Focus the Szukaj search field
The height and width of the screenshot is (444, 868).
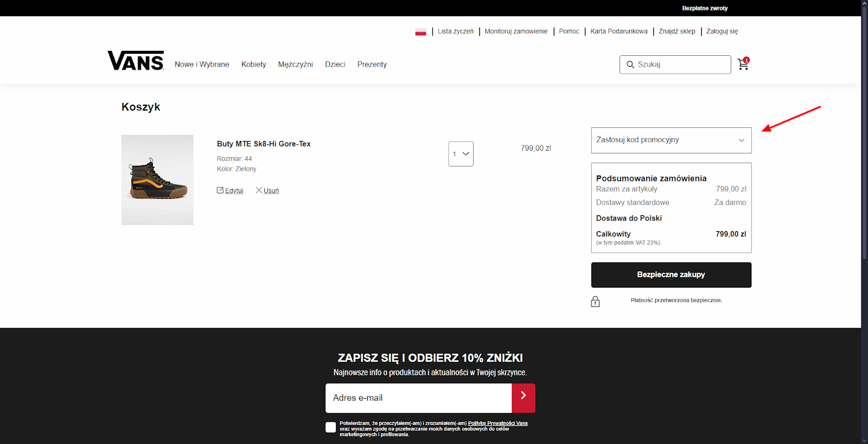tap(675, 65)
